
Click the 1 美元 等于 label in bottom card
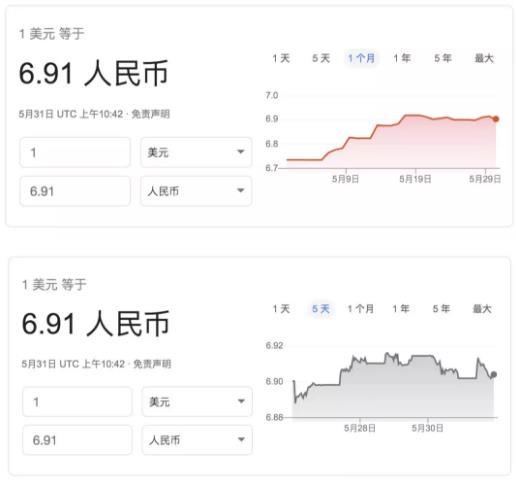[54, 285]
